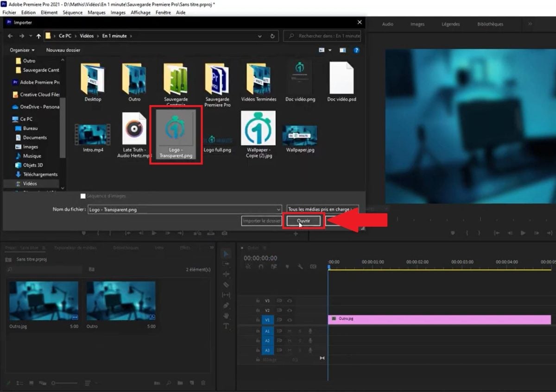Toggle preview pane in Importer dialog
Screen dimensions: 556x392
(x=343, y=50)
